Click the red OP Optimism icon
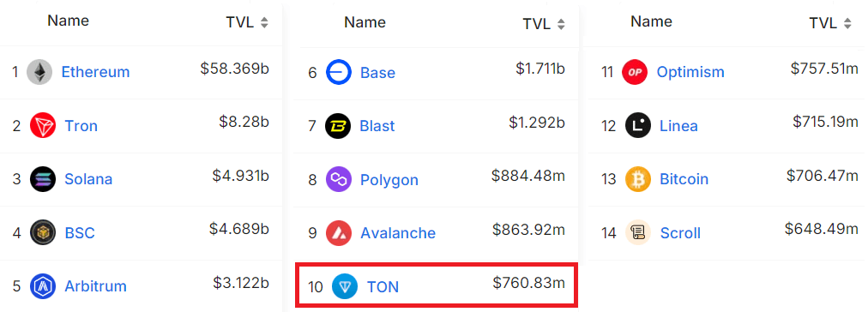This screenshot has width=868, height=312. [635, 72]
